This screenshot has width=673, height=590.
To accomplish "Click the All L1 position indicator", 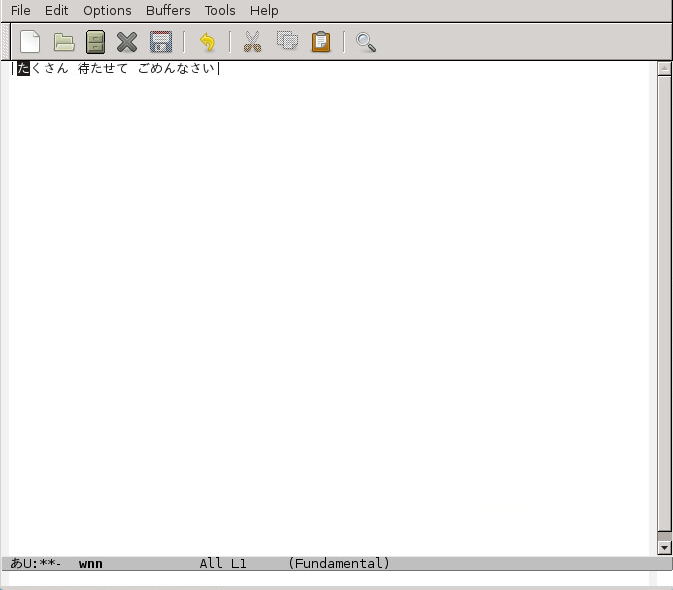I will 223,563.
